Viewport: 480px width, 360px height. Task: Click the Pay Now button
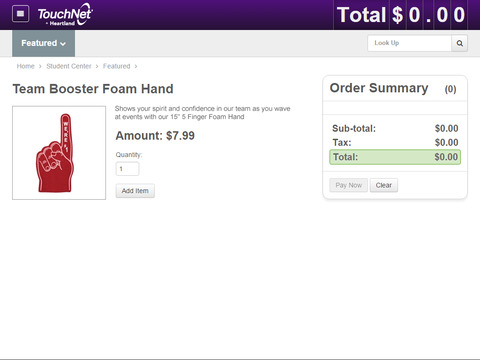click(348, 185)
